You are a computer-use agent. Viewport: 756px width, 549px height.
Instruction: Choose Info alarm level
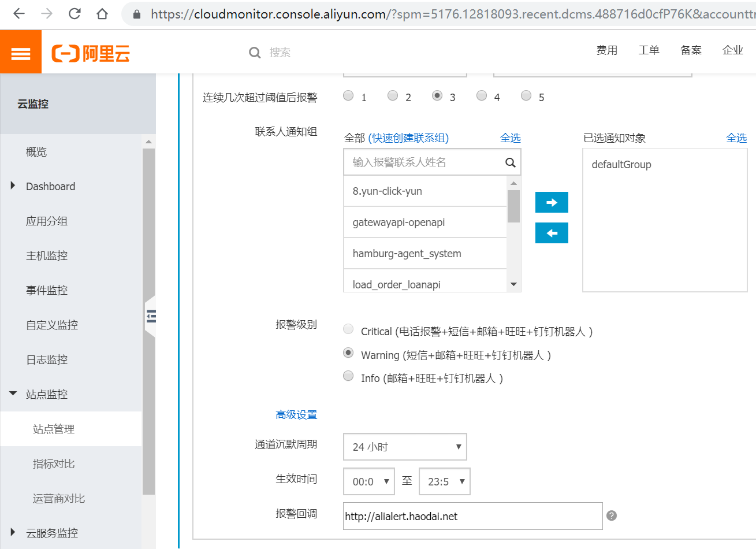tap(348, 376)
